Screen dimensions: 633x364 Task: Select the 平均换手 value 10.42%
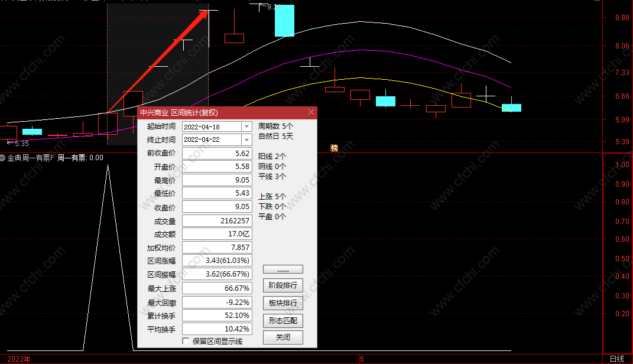[x=217, y=329]
